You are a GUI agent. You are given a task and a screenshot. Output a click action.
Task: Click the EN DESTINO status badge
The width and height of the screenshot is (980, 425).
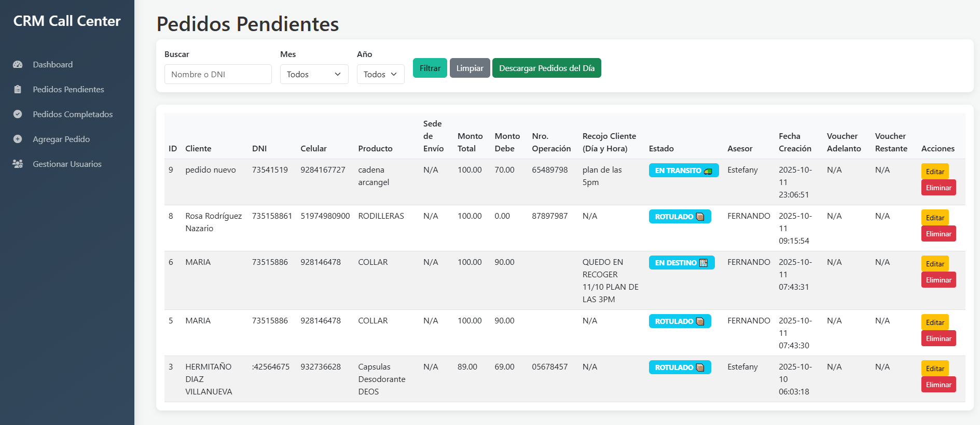click(x=681, y=263)
